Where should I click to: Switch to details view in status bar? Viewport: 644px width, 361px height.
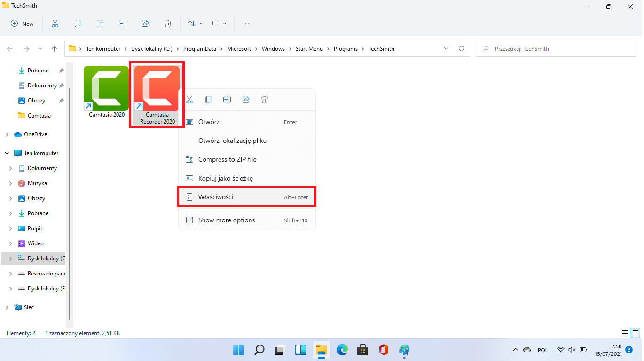click(x=625, y=333)
